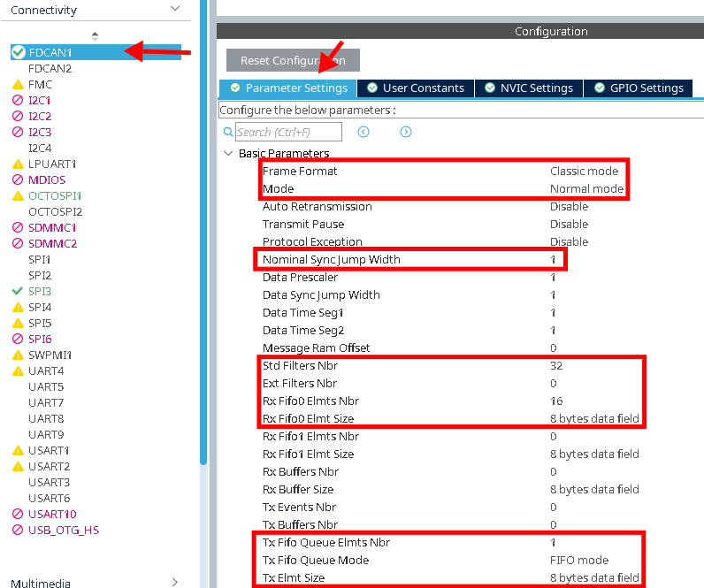Image resolution: width=704 pixels, height=588 pixels.
Task: Click the FMC warning triangle icon
Action: click(18, 85)
